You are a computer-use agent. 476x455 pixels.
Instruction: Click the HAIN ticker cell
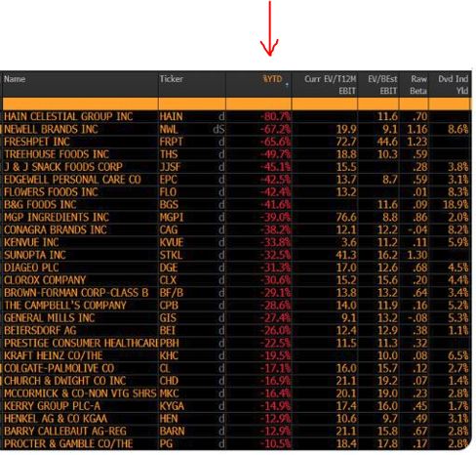tap(171, 116)
